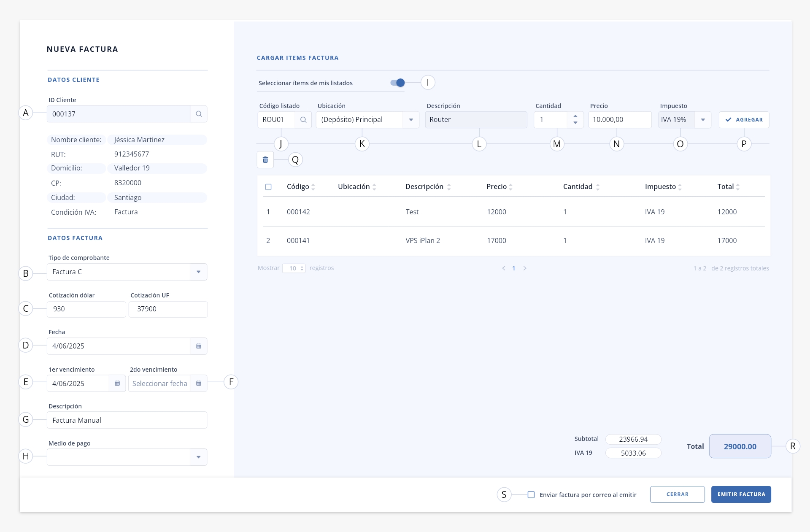The width and height of the screenshot is (810, 532).
Task: Click the trash delete icon above table
Action: click(265, 160)
